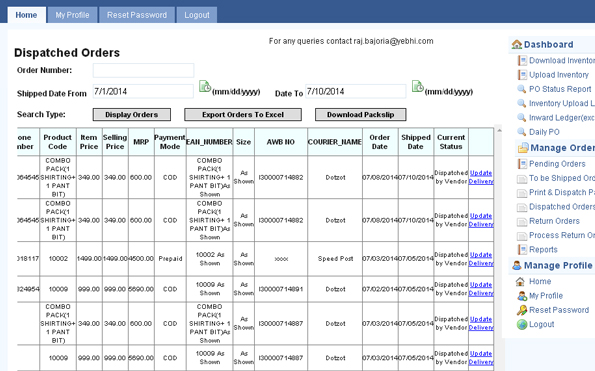Open the Date To calendar icon

point(417,86)
